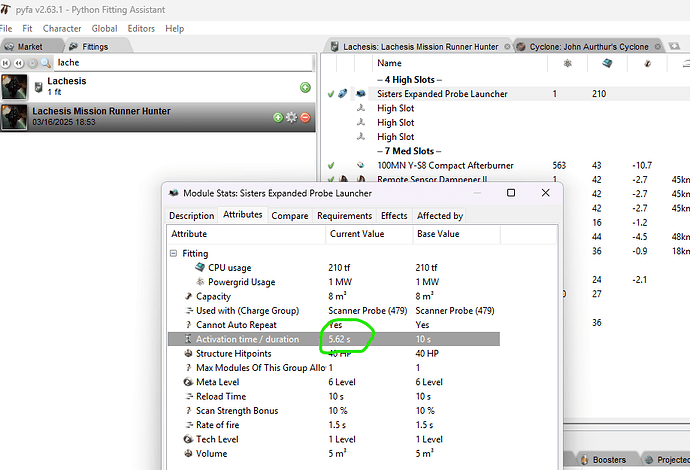Select the Cannot Auto Repeat row
This screenshot has height=470, width=690.
(334, 325)
